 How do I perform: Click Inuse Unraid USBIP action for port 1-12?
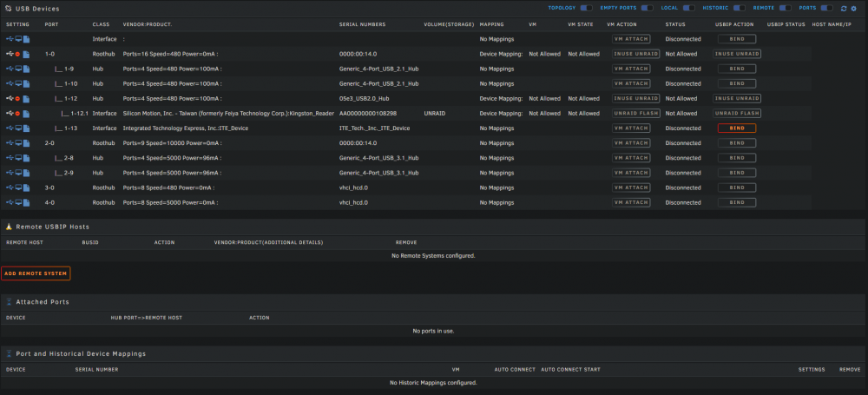pyautogui.click(x=737, y=99)
